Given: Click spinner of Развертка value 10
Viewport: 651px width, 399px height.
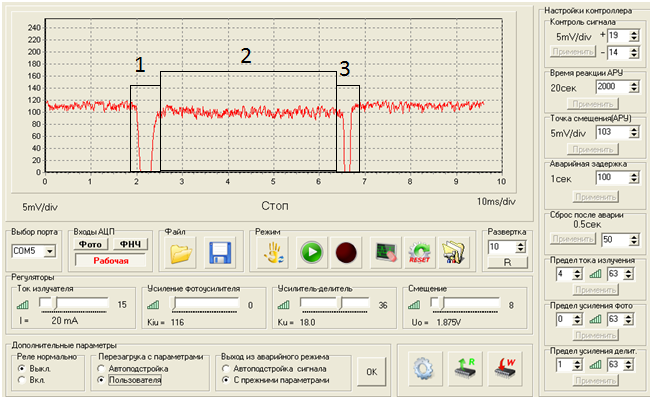Looking at the screenshot, I should tap(521, 247).
